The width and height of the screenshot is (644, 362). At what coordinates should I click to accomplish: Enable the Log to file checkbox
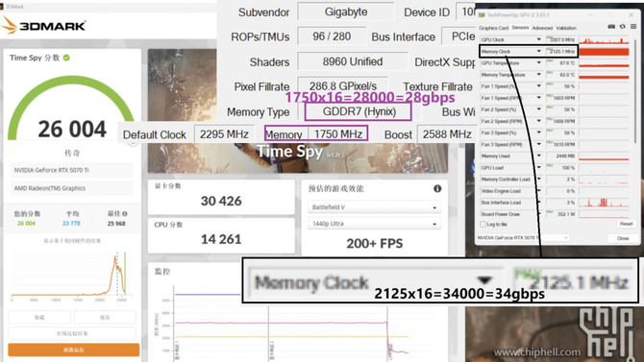483,224
